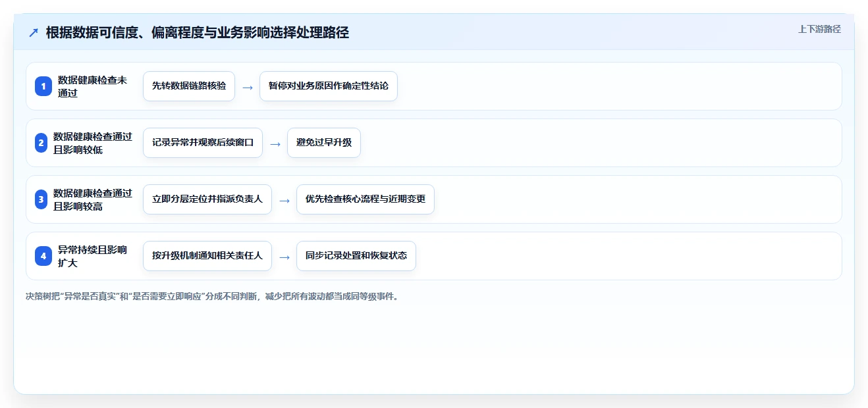
Task: Click the arrow after 记录异常并观察后续窗口
Action: click(x=275, y=143)
